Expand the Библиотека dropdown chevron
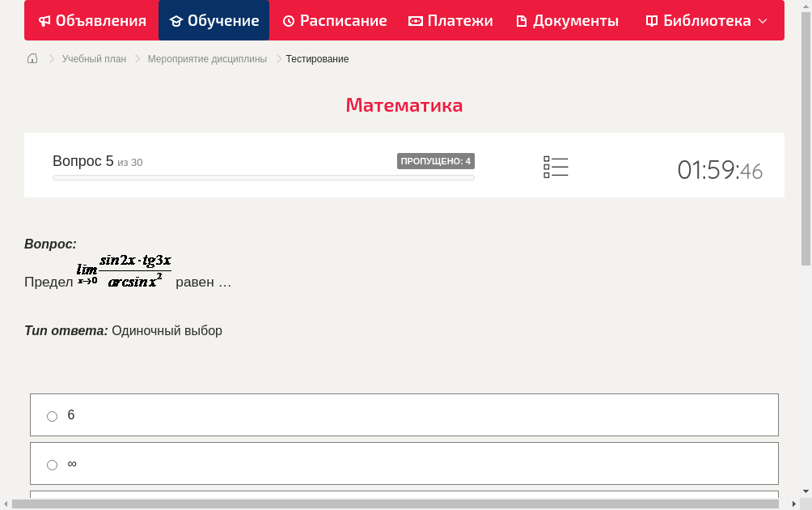The height and width of the screenshot is (510, 812). [761, 22]
